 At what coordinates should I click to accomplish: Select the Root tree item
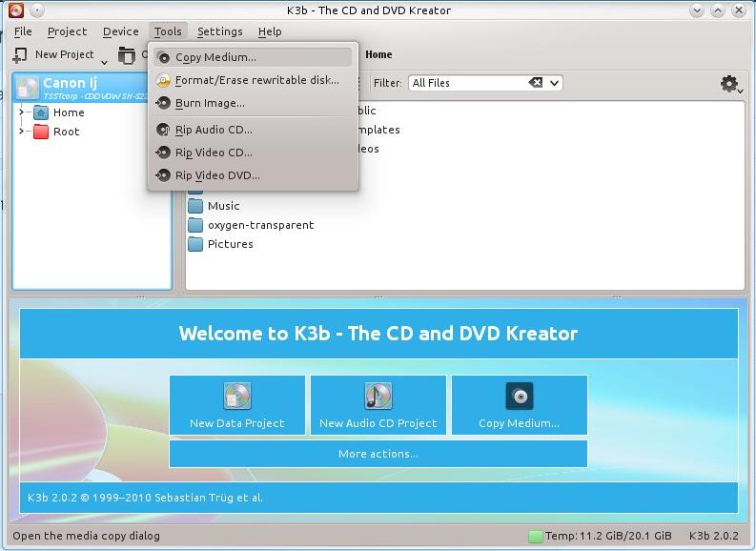click(66, 132)
